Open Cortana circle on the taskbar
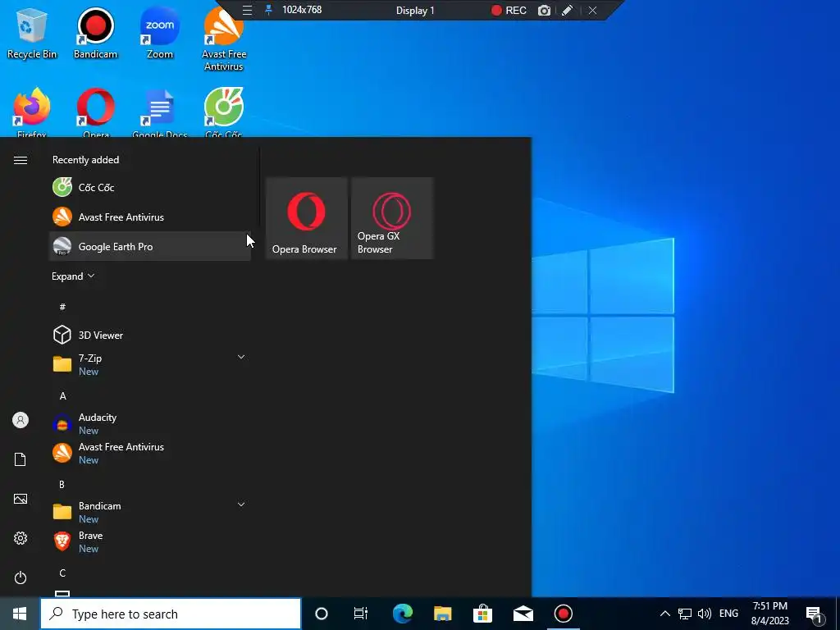840x630 pixels. click(x=322, y=614)
